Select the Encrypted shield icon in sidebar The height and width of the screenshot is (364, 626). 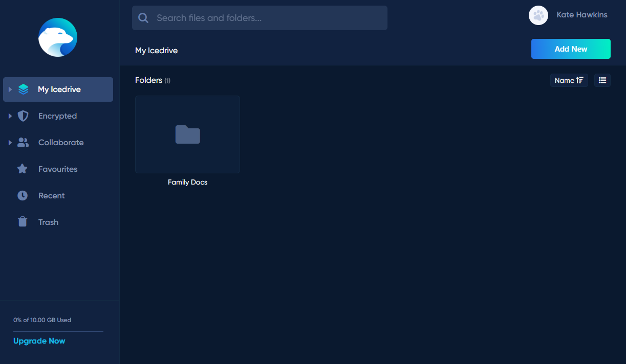[23, 116]
